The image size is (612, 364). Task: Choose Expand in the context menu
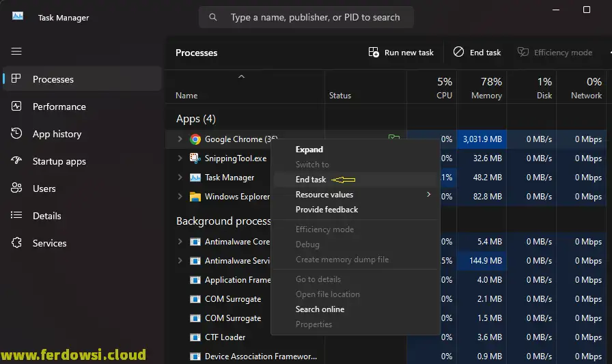click(355, 150)
